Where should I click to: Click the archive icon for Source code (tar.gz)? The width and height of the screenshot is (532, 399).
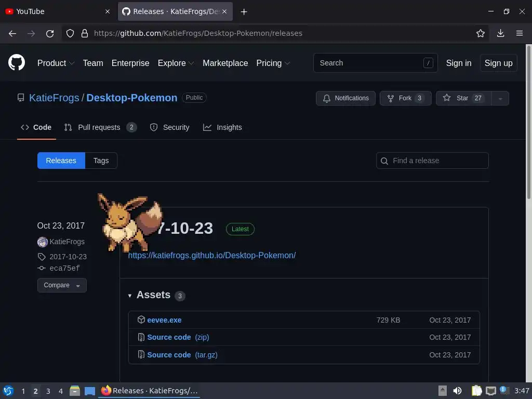[141, 354]
